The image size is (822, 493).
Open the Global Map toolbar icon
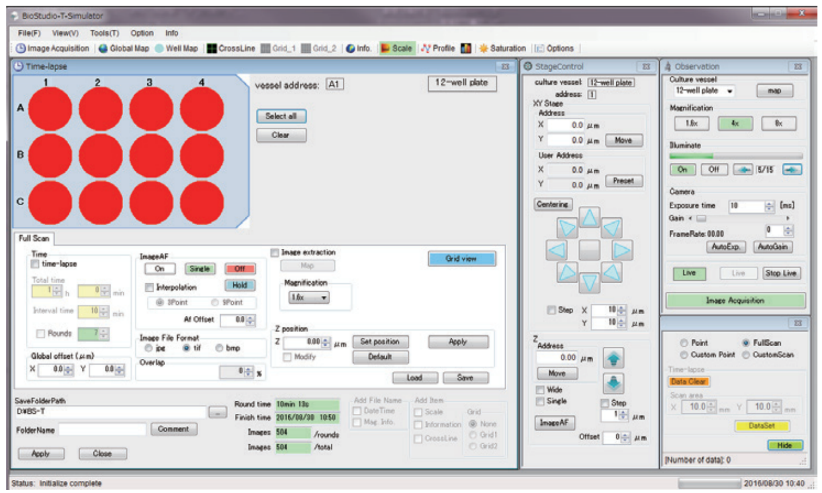click(x=124, y=48)
